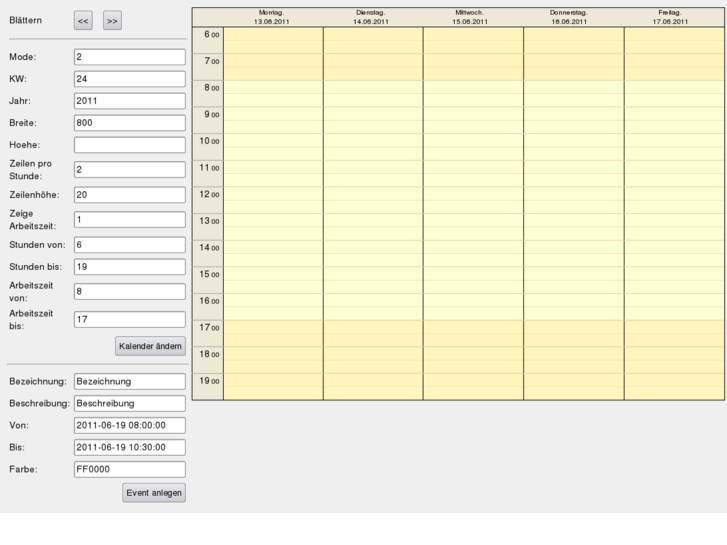
Task: Click the empty Hoehe input field
Action: coord(130,145)
